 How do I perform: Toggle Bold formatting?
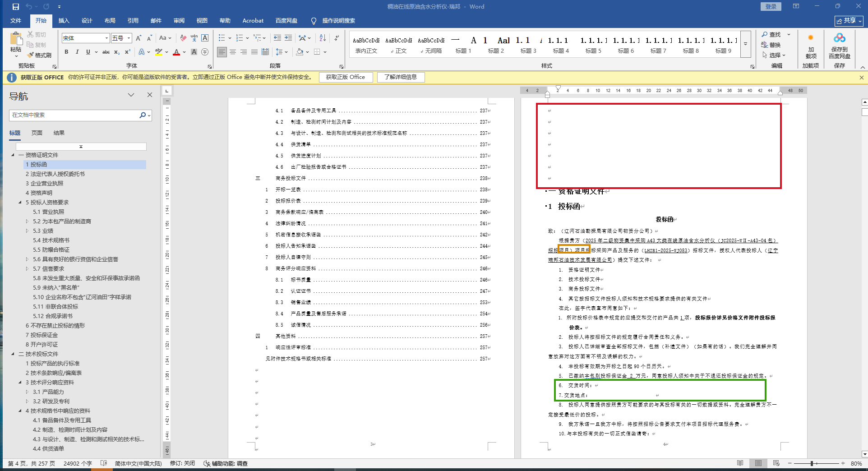tap(66, 52)
